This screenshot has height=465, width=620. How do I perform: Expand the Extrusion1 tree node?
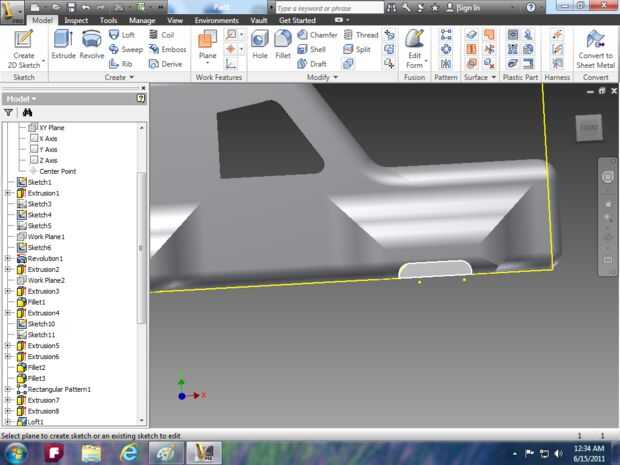(8, 193)
